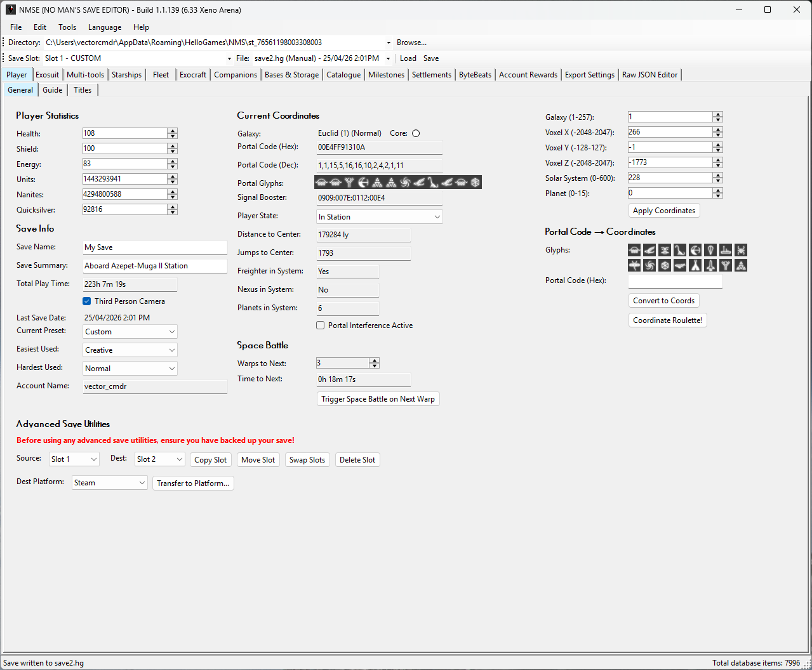
Task: Toggle the Core radio button
Action: 416,133
